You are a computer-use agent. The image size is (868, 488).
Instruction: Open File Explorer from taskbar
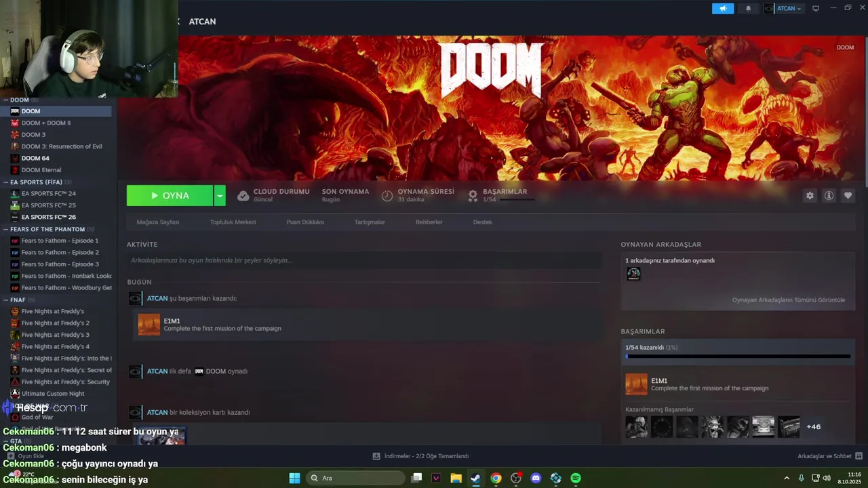click(456, 478)
